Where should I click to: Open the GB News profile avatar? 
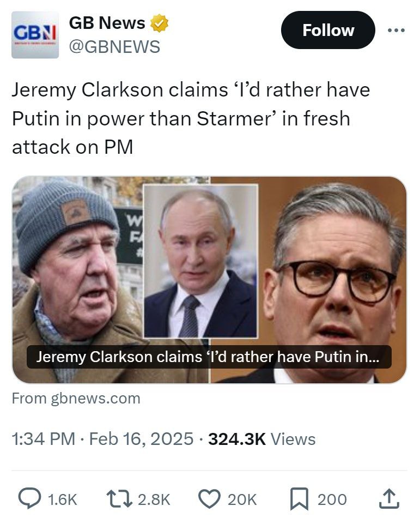[x=35, y=35]
